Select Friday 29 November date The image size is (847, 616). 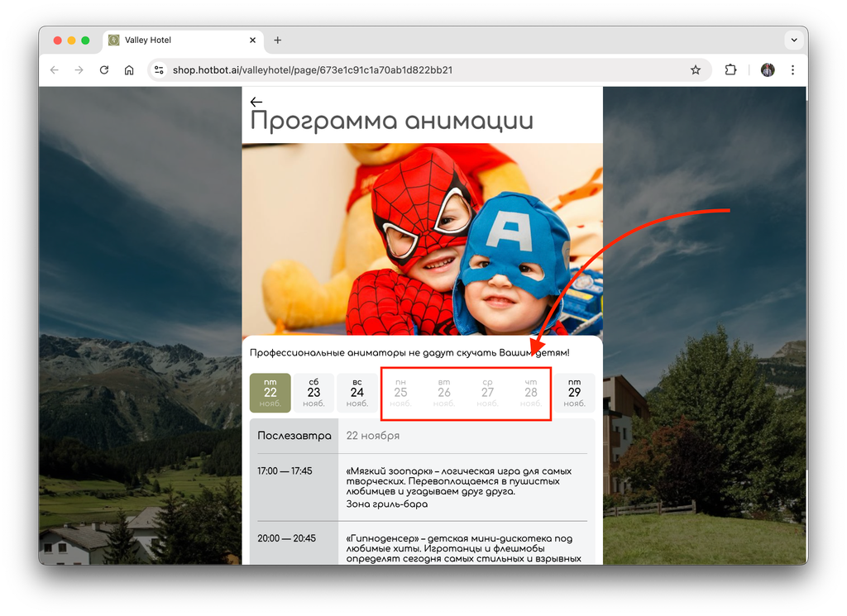(574, 393)
